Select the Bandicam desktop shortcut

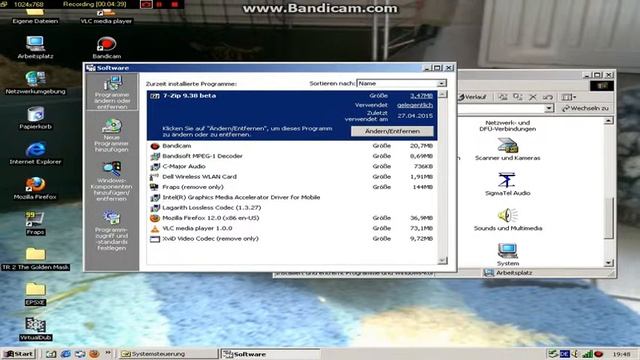point(107,47)
